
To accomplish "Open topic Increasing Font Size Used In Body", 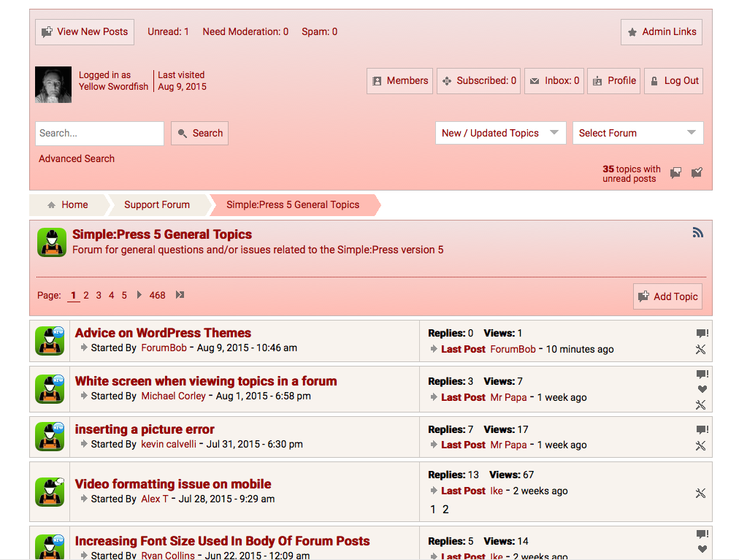I will click(222, 541).
